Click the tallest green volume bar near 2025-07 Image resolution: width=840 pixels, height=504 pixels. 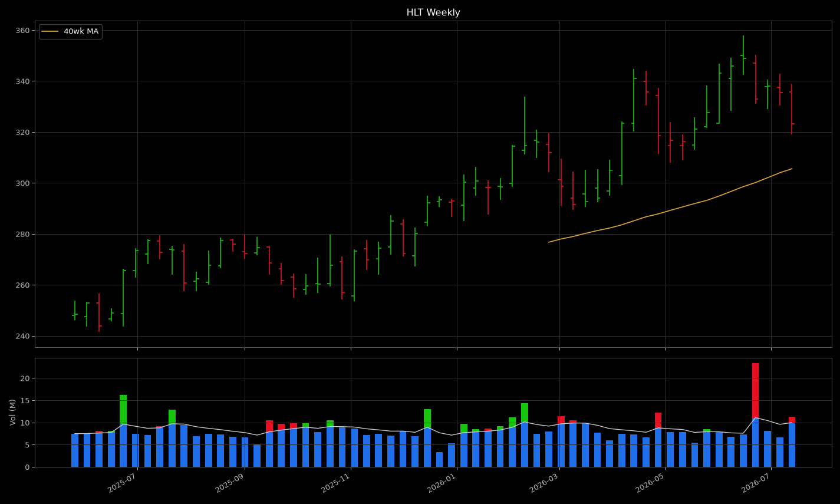pos(123,431)
